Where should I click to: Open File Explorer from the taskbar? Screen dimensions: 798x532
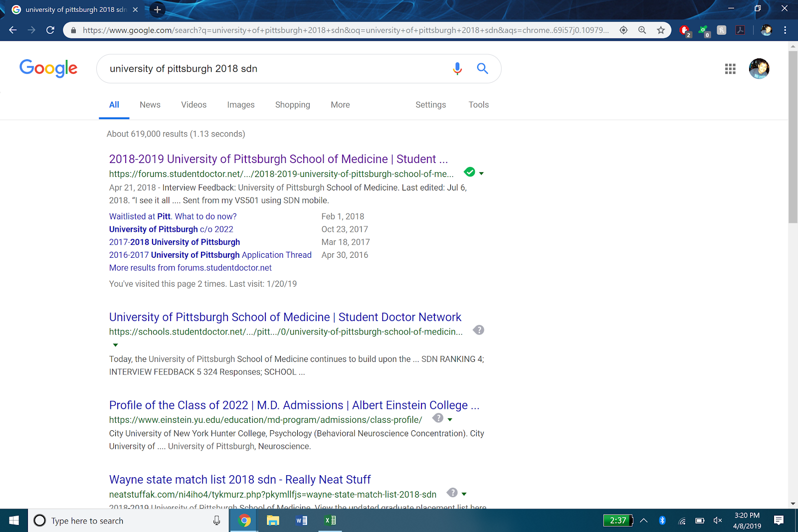[x=272, y=521]
